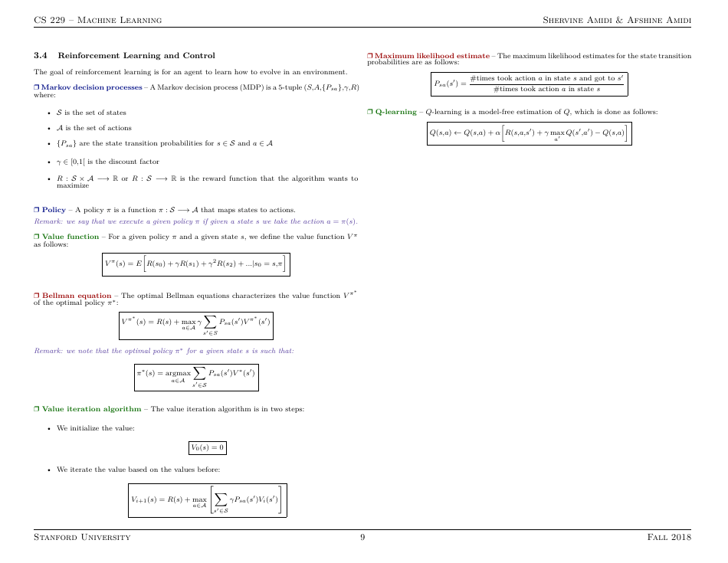Click the square icon before Bellman equation
Image resolution: width=728 pixels, height=563 pixels.
pyautogui.click(x=37, y=296)
